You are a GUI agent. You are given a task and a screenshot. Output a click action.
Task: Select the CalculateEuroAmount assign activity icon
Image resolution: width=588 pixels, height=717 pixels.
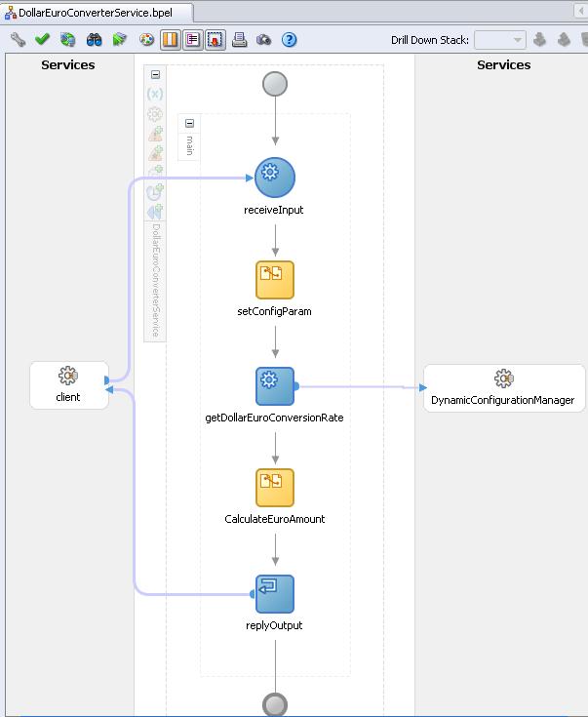point(275,488)
